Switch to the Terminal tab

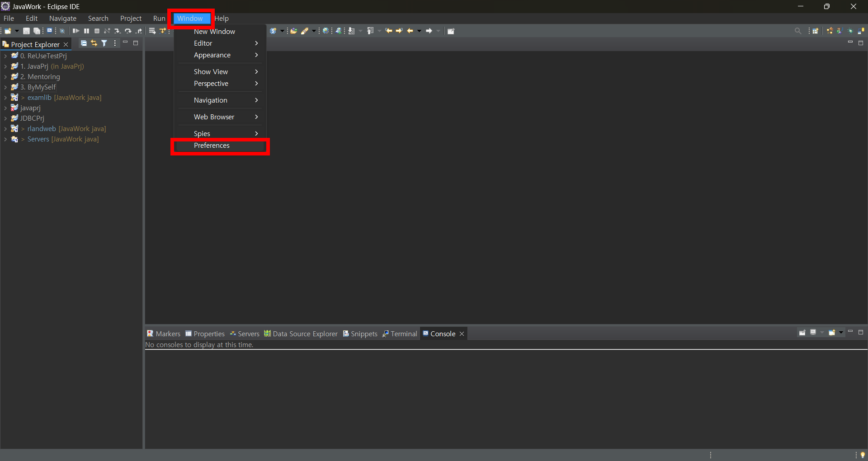point(400,334)
